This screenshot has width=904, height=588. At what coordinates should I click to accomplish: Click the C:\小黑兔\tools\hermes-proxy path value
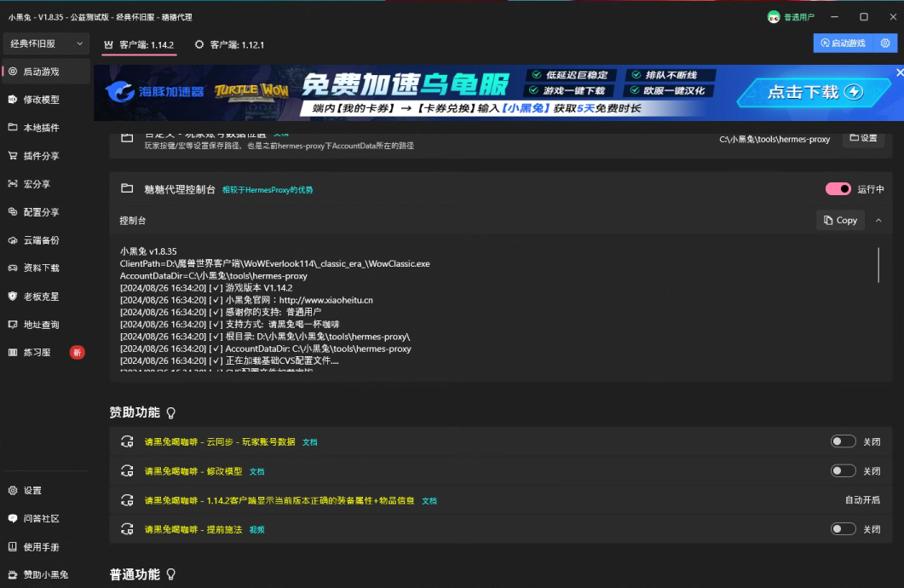(774, 139)
